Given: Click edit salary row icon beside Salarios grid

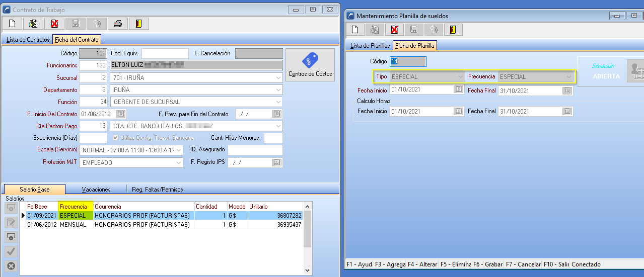Looking at the screenshot, I should (x=11, y=222).
